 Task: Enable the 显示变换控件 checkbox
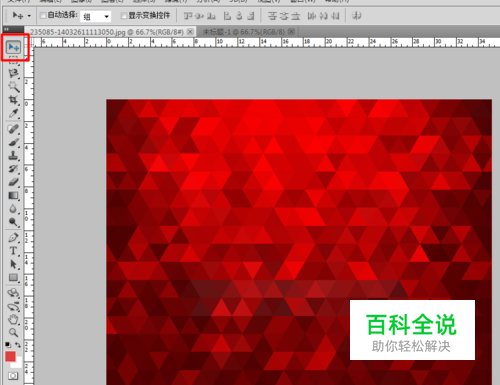pos(124,15)
